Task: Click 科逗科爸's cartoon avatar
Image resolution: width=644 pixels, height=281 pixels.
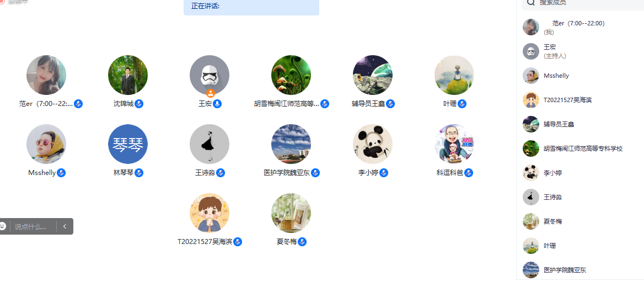Action: [454, 144]
